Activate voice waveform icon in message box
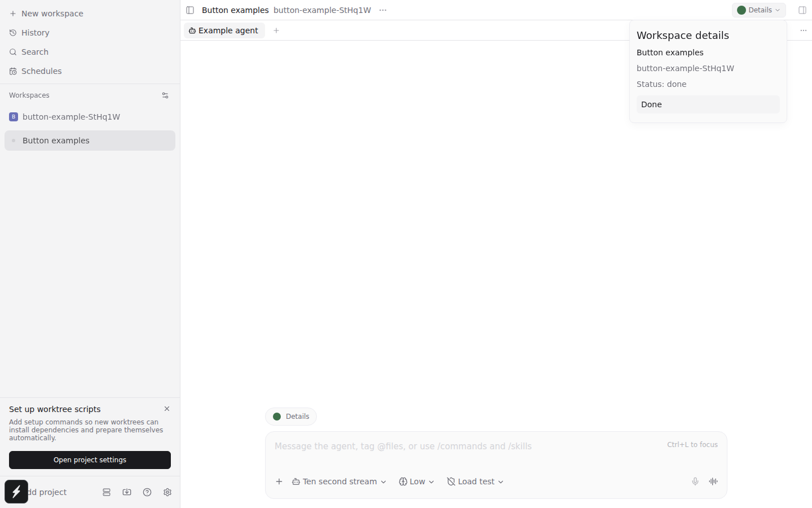The width and height of the screenshot is (812, 508). click(713, 481)
